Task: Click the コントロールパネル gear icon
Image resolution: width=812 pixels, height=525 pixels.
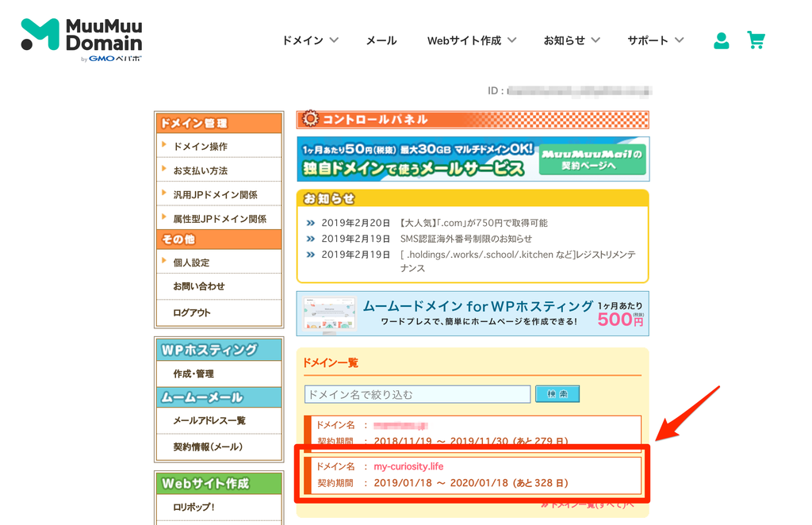Action: (x=310, y=119)
